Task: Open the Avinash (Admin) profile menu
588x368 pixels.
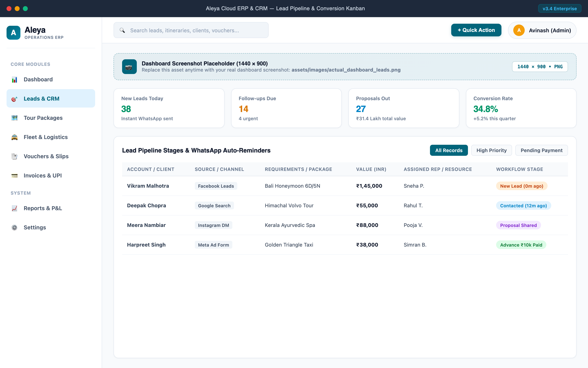Action: click(x=542, y=30)
